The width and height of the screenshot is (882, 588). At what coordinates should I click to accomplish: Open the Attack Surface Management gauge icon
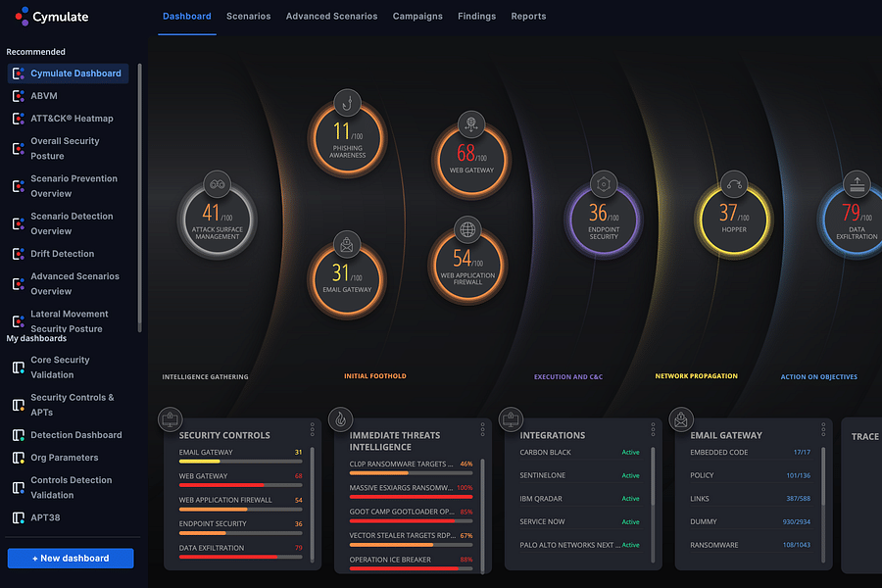click(x=217, y=183)
